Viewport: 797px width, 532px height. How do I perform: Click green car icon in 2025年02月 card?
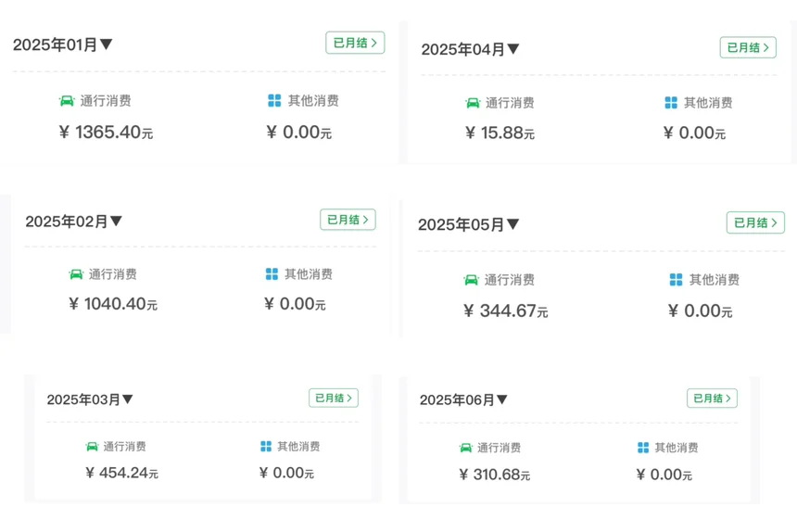(76, 274)
